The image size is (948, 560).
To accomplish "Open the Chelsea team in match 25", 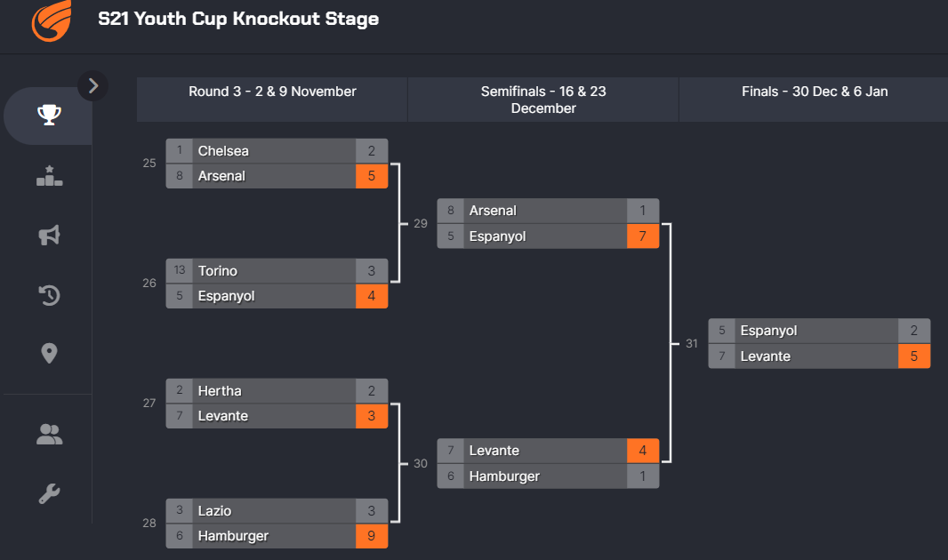I will tap(223, 151).
